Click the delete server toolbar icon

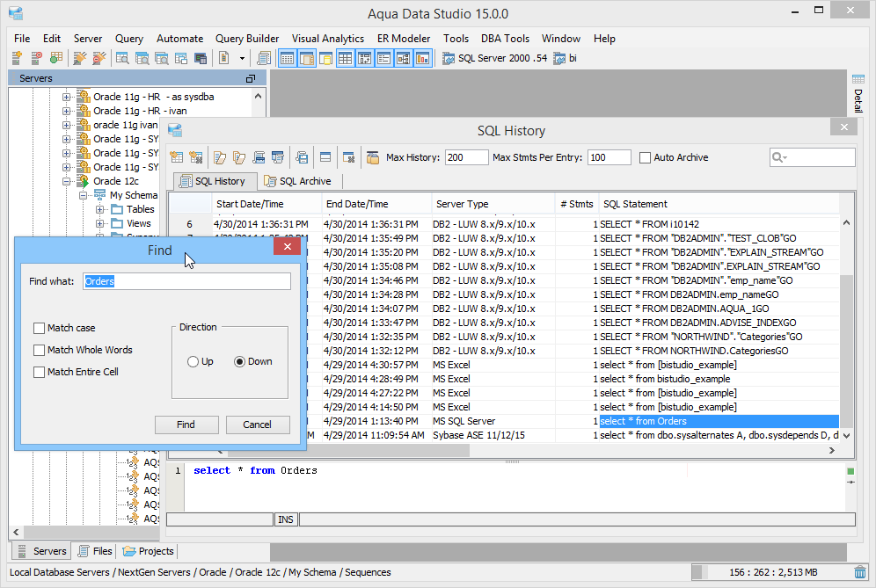coord(36,58)
